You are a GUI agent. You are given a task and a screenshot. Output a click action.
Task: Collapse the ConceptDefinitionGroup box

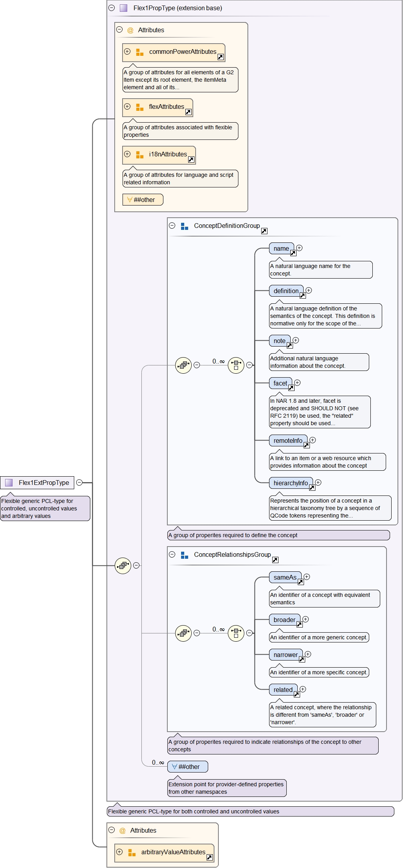pyautogui.click(x=172, y=226)
